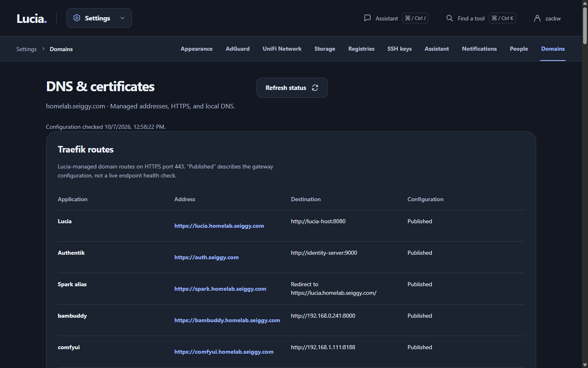Expand the Settings dropdown chevron

122,18
